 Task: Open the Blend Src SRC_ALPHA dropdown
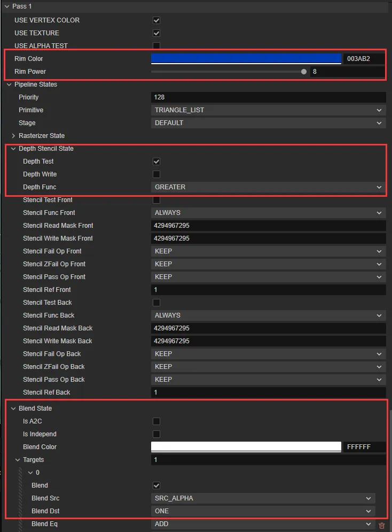[263, 498]
